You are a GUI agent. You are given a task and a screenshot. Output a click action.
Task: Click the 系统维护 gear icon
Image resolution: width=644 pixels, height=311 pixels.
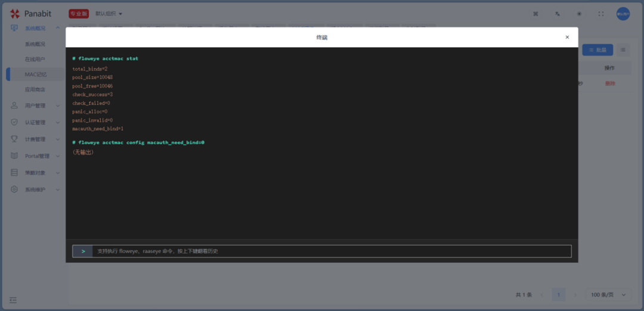tap(14, 189)
